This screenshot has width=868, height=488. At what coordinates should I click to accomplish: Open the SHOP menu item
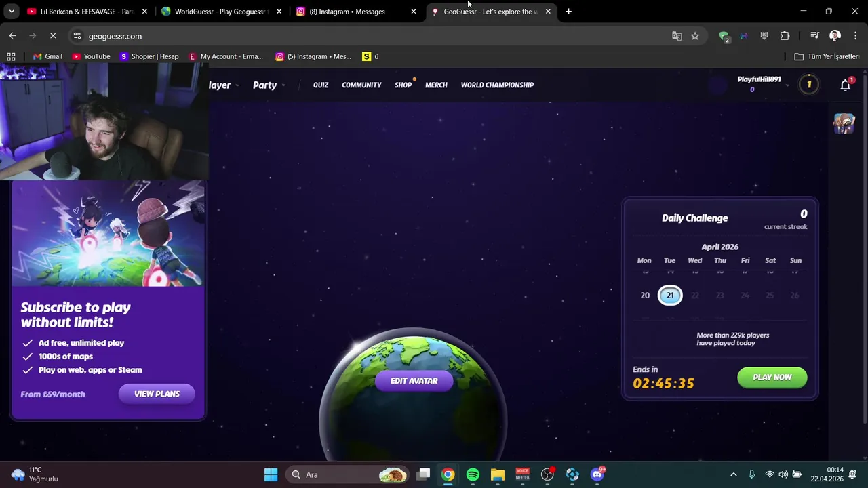pos(403,85)
